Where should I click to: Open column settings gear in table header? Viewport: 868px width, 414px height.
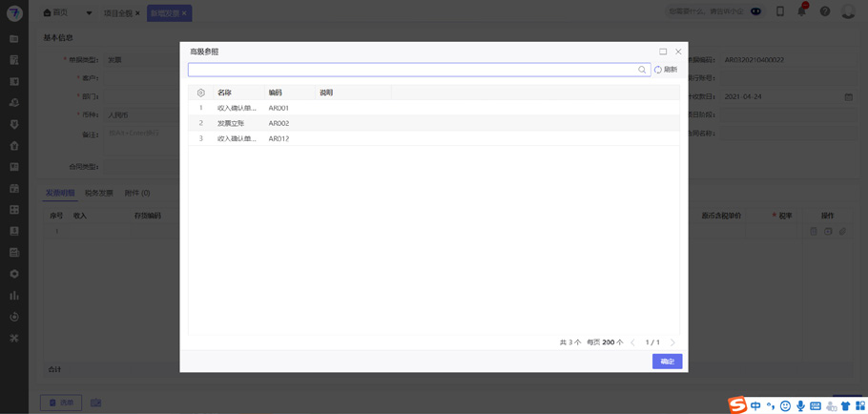(201, 93)
